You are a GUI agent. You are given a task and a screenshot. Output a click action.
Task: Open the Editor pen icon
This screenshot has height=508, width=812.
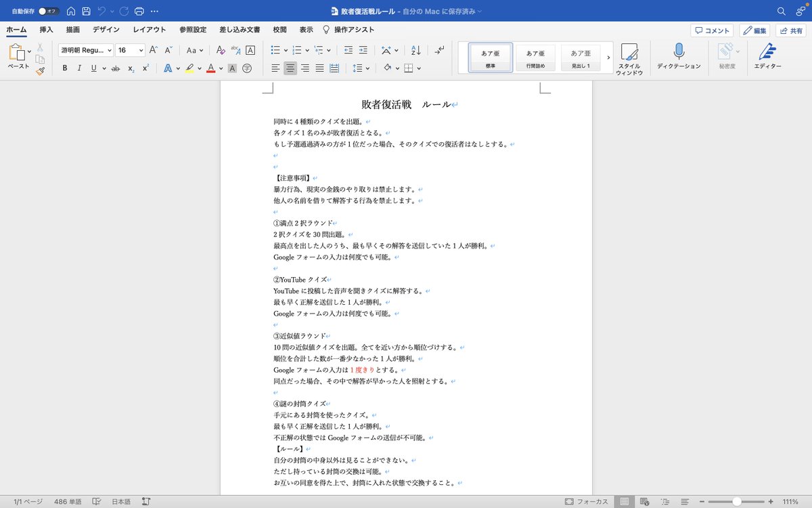coord(767,57)
